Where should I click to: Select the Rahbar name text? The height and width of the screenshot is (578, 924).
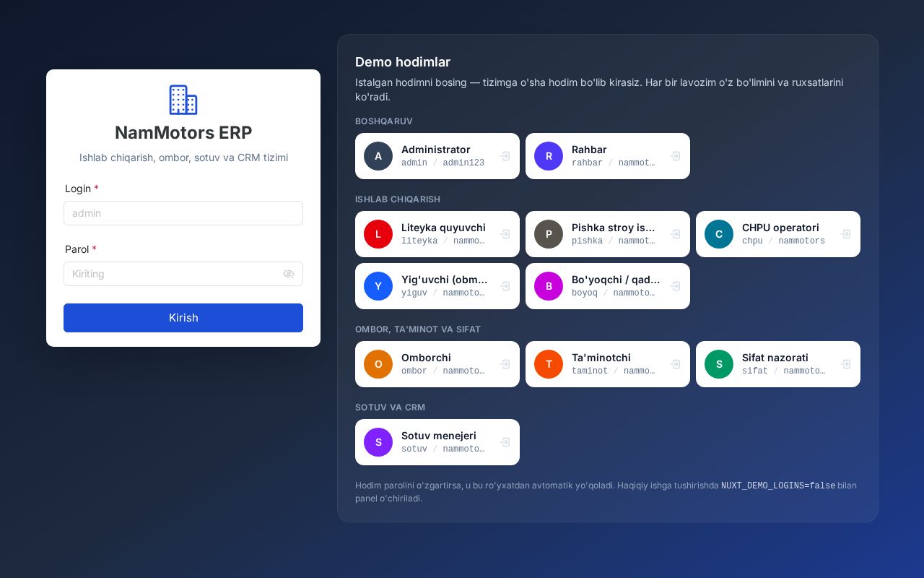(589, 150)
